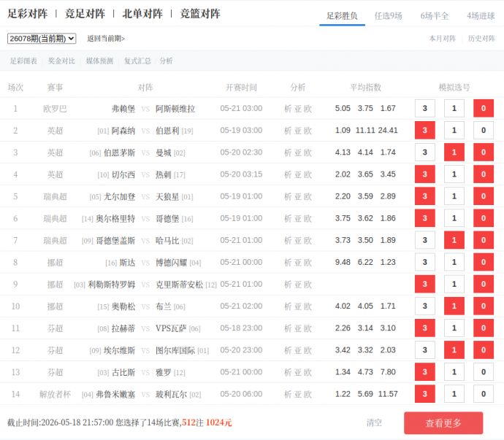The image size is (504, 440).
Task: Switch to the 6场半全 tab
Action: [x=435, y=16]
